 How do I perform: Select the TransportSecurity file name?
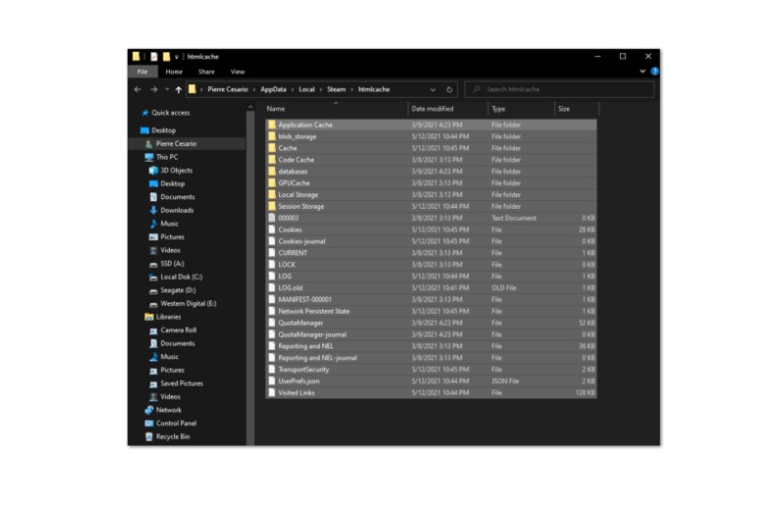click(x=304, y=370)
